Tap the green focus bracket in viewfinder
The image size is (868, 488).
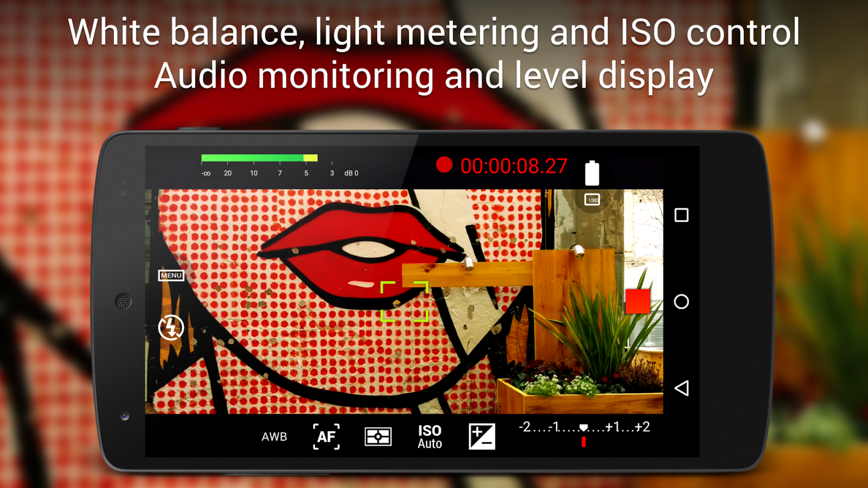coord(405,301)
